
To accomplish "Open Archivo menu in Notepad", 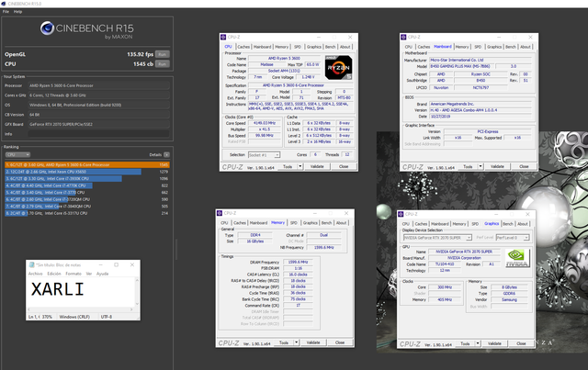I will coord(35,274).
